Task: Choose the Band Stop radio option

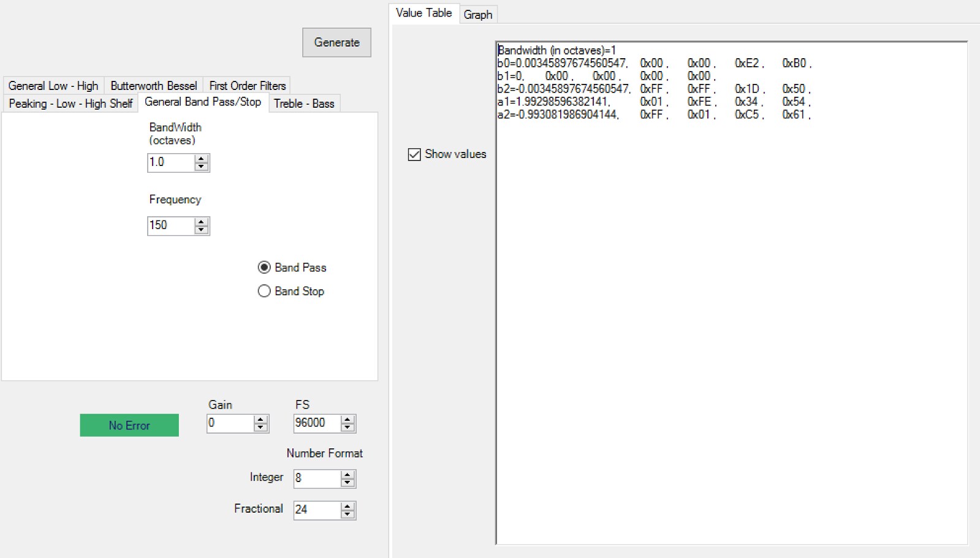Action: pyautogui.click(x=264, y=291)
